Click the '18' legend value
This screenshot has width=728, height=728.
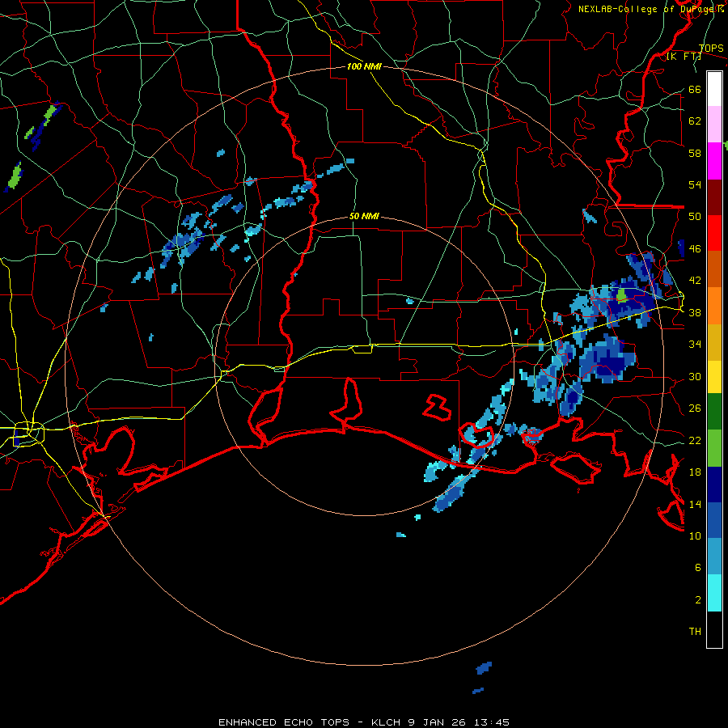click(695, 472)
